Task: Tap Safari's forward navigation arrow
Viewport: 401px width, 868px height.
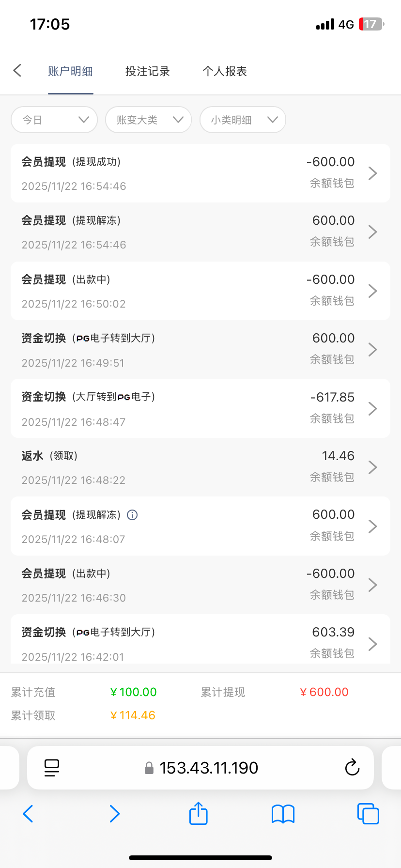Action: point(114,814)
